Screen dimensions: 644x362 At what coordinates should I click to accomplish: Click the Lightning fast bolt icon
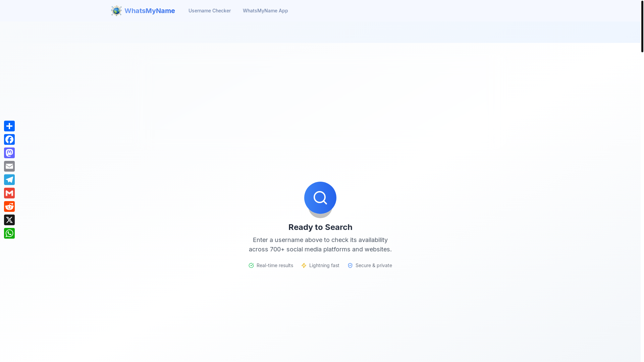304,265
